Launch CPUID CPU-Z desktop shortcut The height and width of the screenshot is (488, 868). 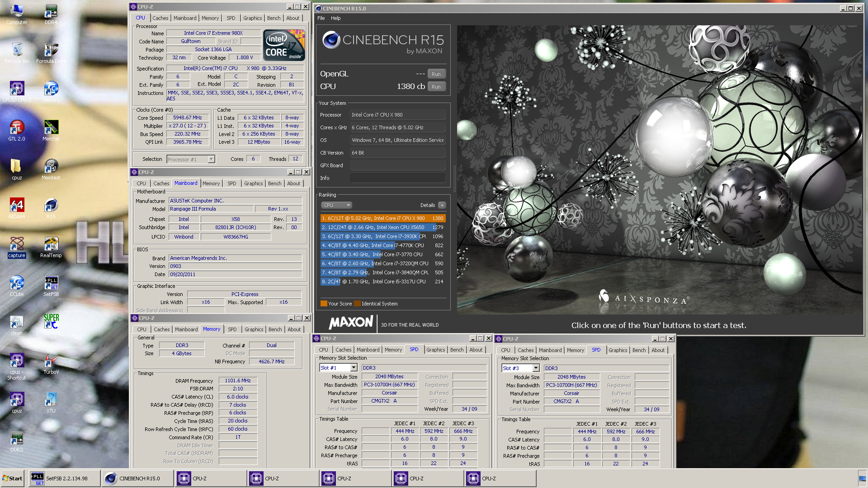(x=17, y=92)
